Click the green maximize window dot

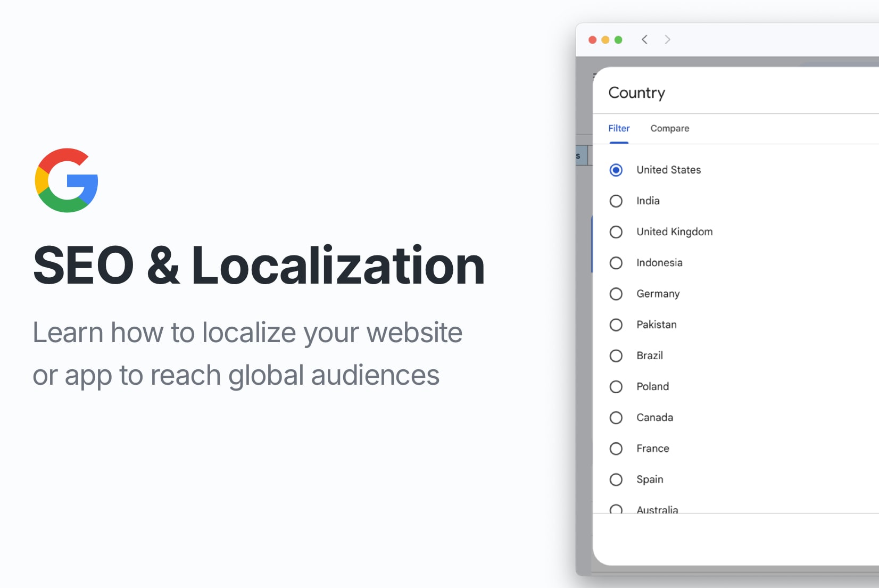(x=618, y=40)
